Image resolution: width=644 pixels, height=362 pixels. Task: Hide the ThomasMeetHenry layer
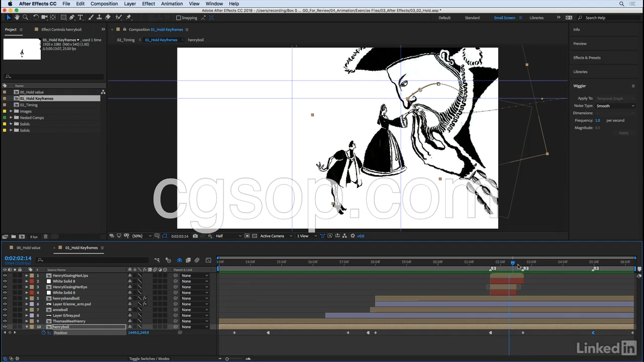pos(5,321)
